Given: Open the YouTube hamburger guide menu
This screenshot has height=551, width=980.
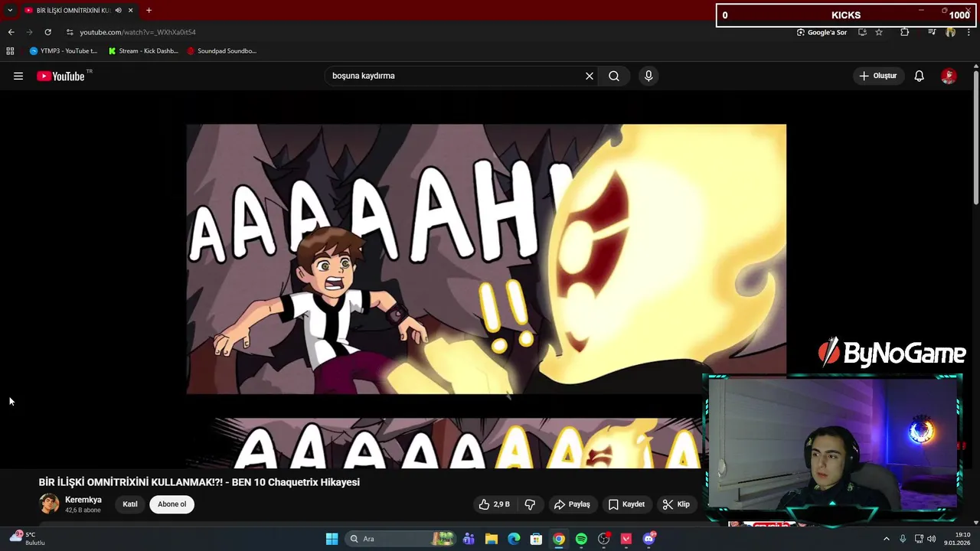Looking at the screenshot, I should pyautogui.click(x=18, y=76).
